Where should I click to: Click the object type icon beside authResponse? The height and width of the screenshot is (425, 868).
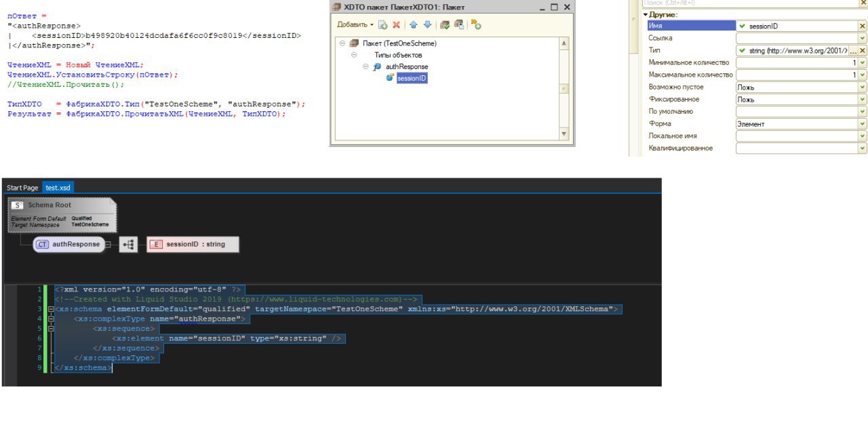[x=378, y=66]
